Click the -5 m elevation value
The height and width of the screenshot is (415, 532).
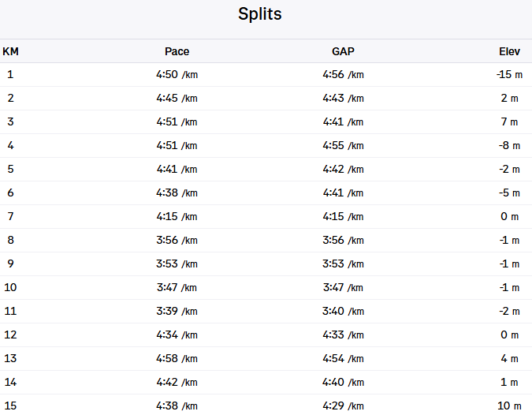click(x=509, y=193)
